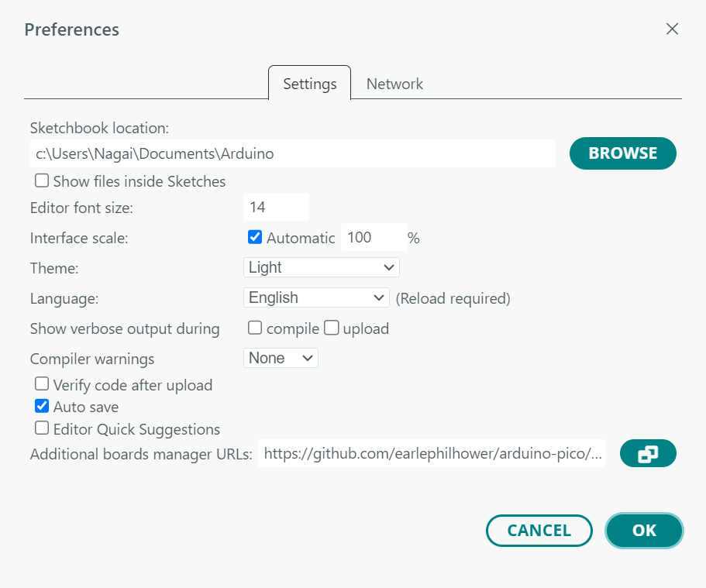Click the additional boards URLs editor icon

[x=648, y=454]
